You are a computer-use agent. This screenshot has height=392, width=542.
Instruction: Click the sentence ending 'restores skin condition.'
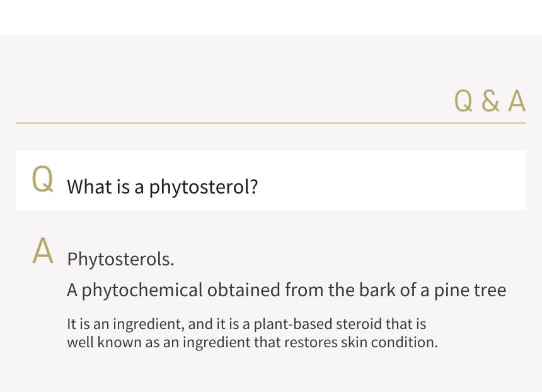pyautogui.click(x=252, y=342)
